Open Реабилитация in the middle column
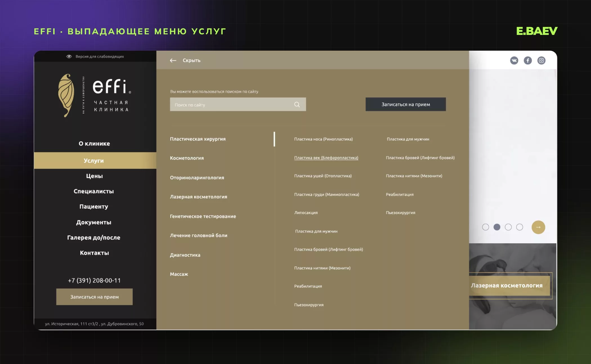 [x=308, y=286]
